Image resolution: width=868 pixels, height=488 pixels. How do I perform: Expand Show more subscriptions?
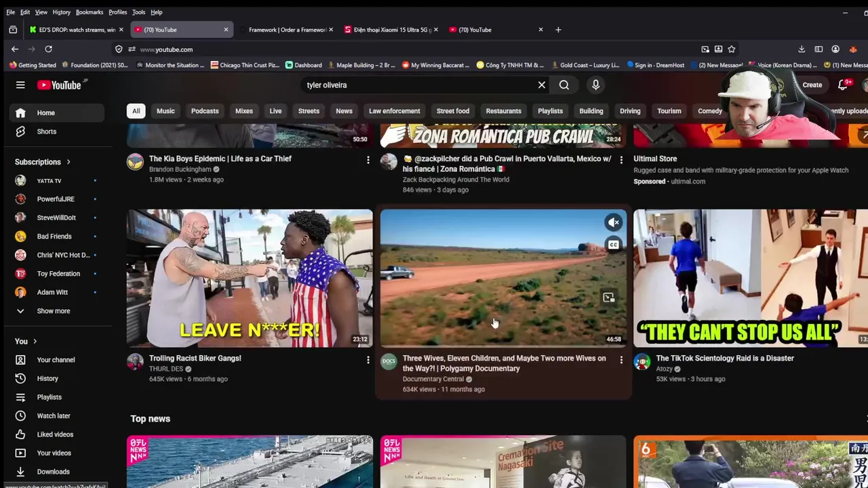57,311
